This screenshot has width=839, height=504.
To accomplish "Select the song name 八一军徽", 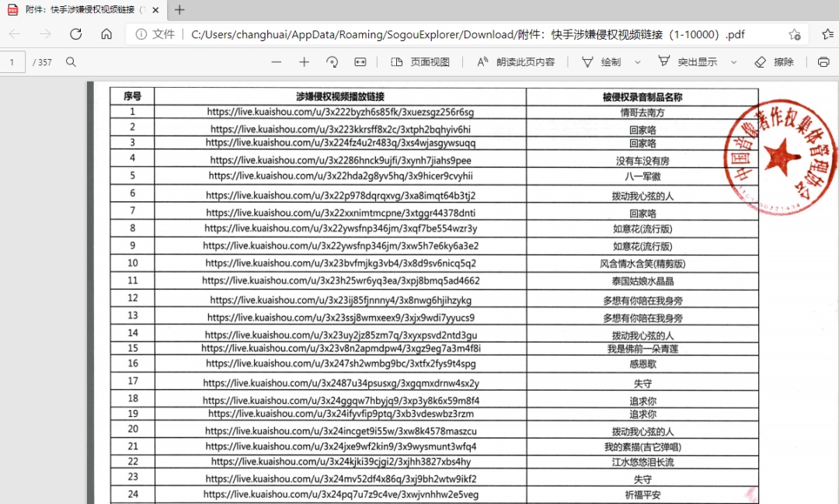I will pos(642,176).
